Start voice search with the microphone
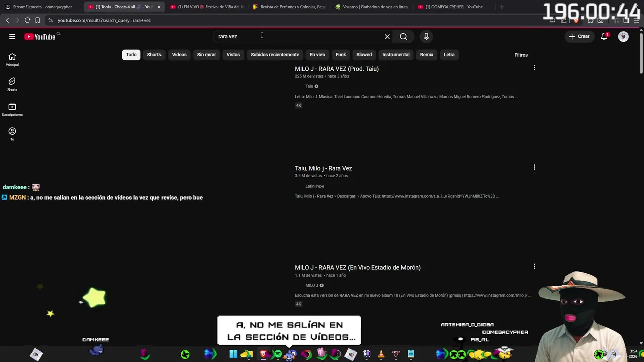 (x=426, y=36)
